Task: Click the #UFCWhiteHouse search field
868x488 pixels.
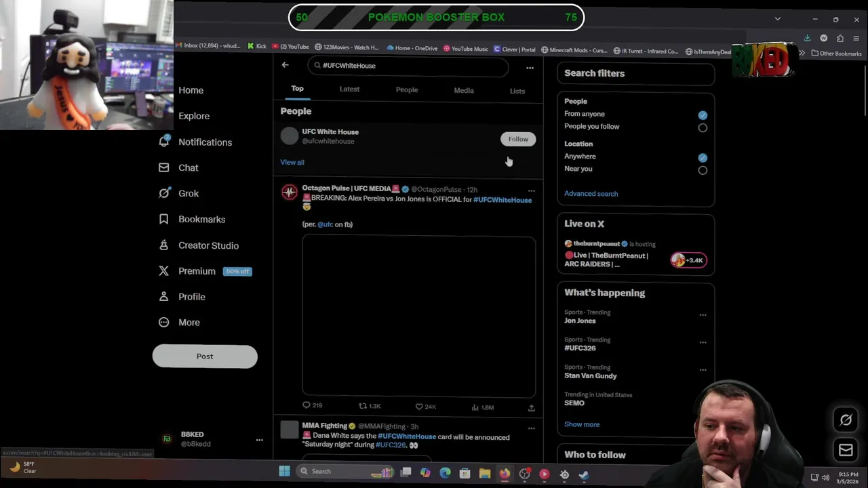Action: (x=408, y=66)
